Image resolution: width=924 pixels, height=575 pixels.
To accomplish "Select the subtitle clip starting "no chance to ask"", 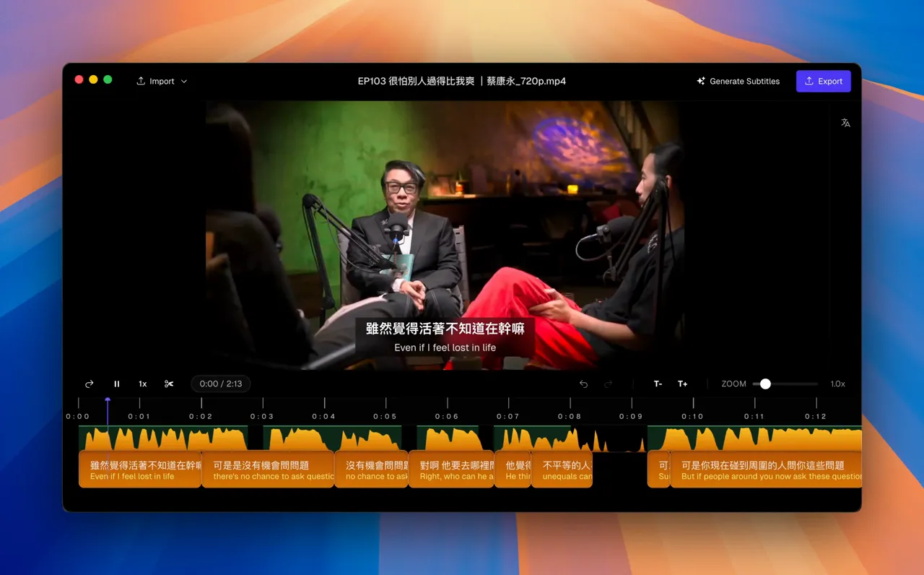I will (372, 470).
